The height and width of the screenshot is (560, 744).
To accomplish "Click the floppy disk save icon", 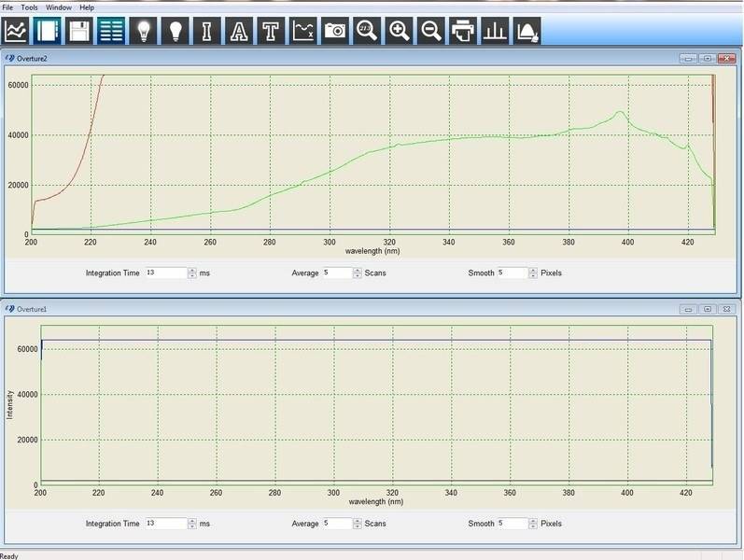I will pos(79,30).
